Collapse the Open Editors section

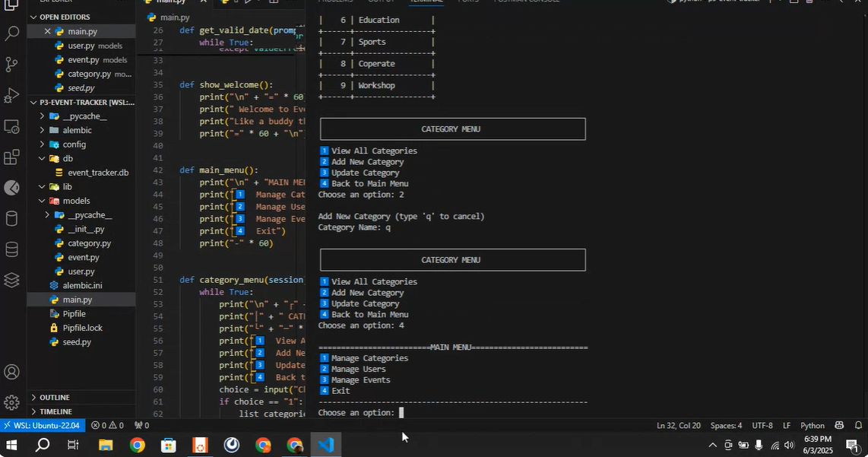pos(64,17)
